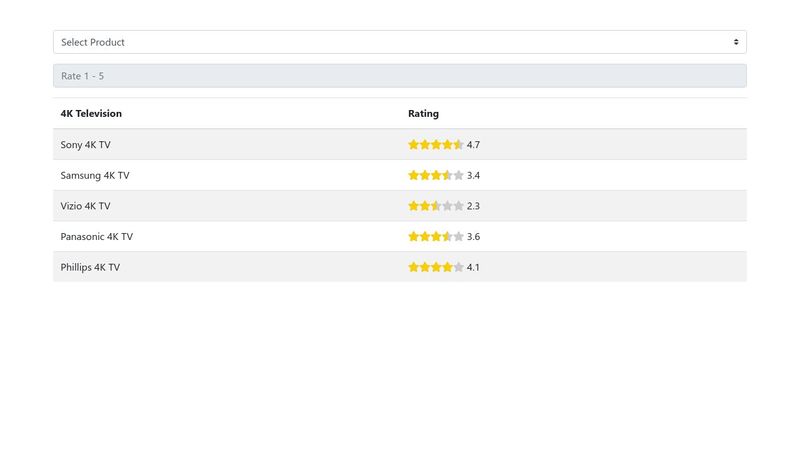This screenshot has height=450, width=800.
Task: Click the first star in Sony 4K TV row
Action: coord(414,145)
